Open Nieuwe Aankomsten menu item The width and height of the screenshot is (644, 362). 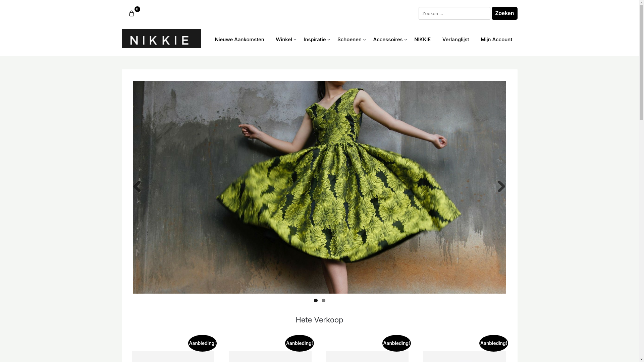click(239, 40)
